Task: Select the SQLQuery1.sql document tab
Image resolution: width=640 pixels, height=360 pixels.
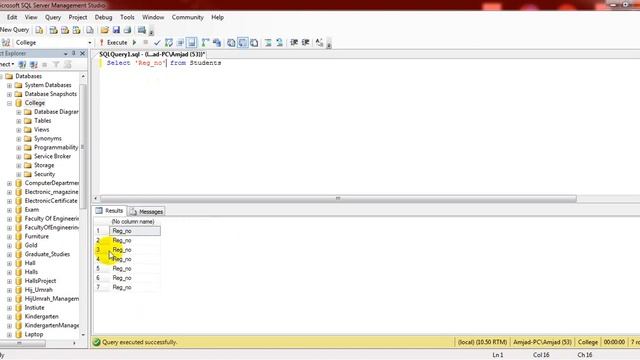Action: point(152,54)
